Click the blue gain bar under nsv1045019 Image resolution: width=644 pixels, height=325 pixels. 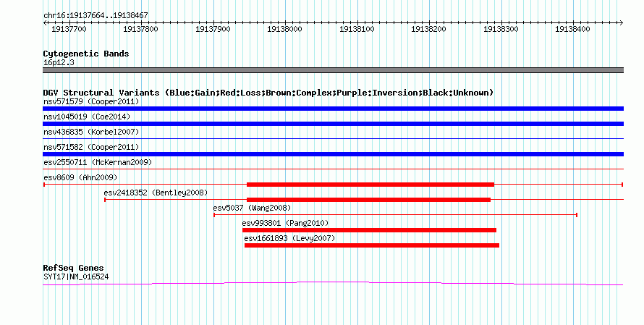tap(333, 124)
